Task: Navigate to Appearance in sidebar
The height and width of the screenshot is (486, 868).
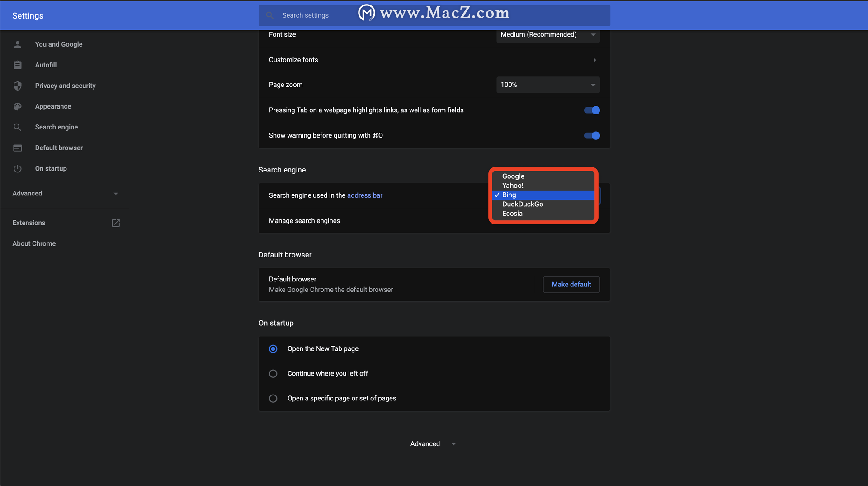Action: pos(53,107)
